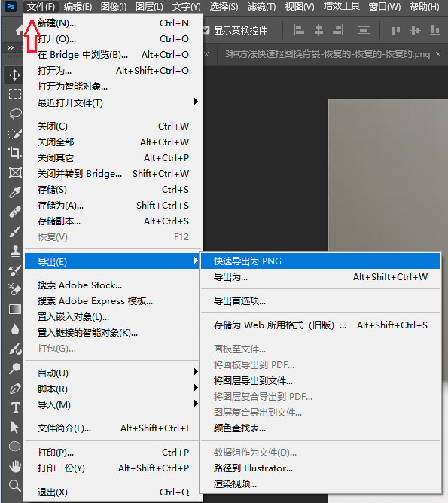Viewport: 448px width, 503px height.
Task: Choose 颜色查找表... export option
Action: (320, 428)
